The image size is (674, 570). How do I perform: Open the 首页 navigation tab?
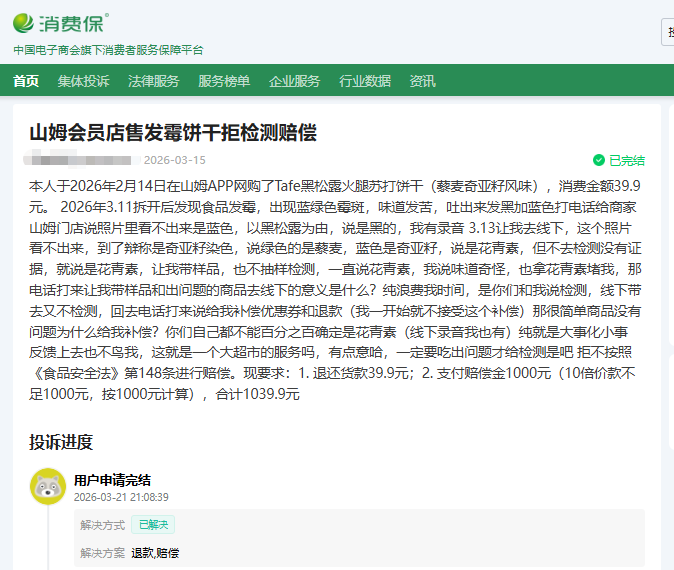tap(26, 81)
